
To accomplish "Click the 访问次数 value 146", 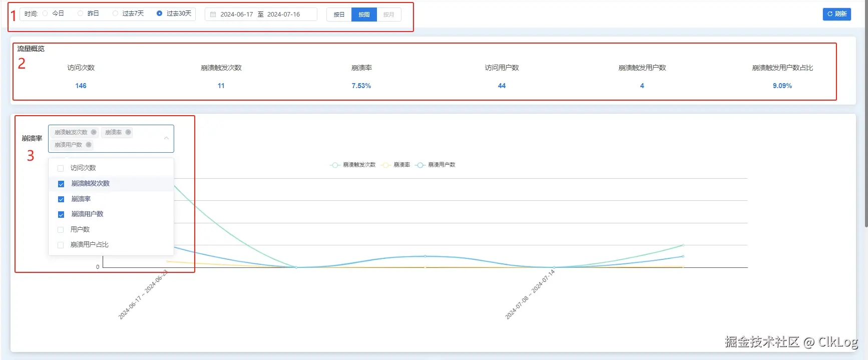I will coord(81,86).
